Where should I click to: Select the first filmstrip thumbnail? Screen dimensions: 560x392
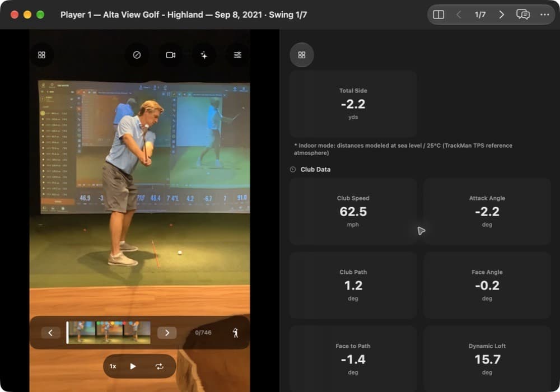82,333
